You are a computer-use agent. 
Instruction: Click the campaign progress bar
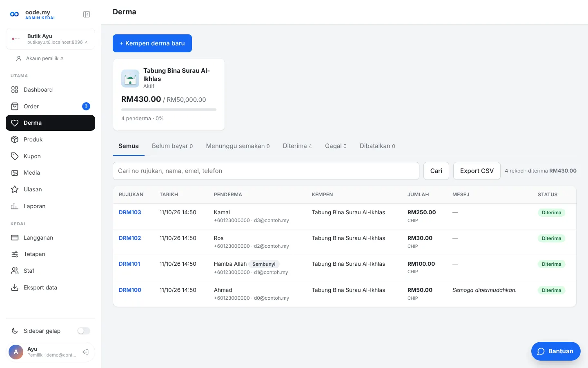coord(169,110)
